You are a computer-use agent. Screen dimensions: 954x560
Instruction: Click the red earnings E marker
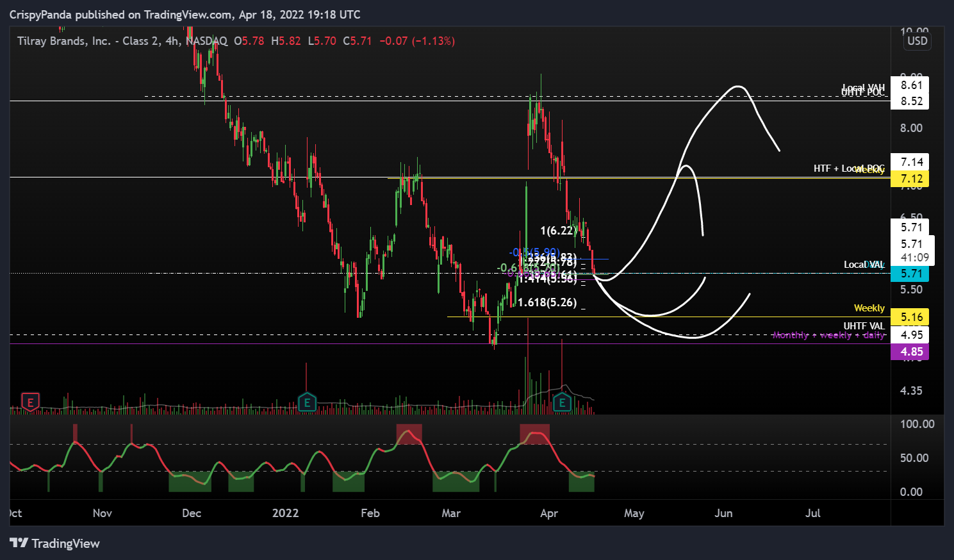pyautogui.click(x=30, y=402)
